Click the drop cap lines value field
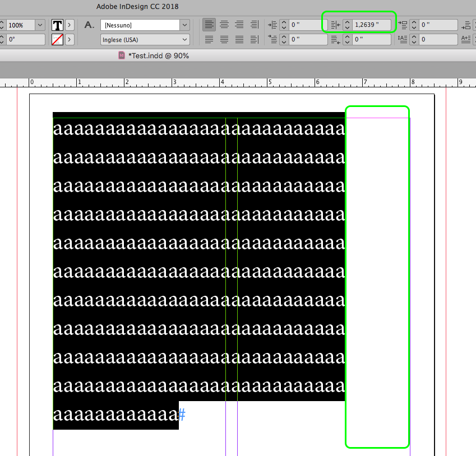 [438, 39]
